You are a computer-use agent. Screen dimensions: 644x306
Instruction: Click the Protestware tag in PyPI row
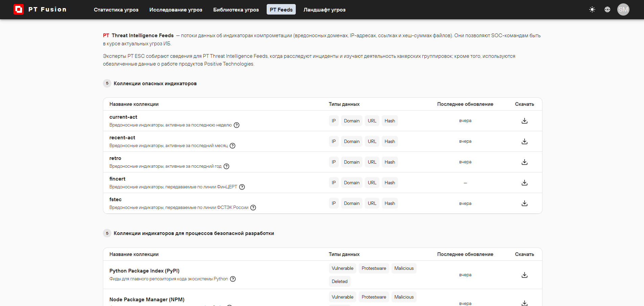[374, 268]
